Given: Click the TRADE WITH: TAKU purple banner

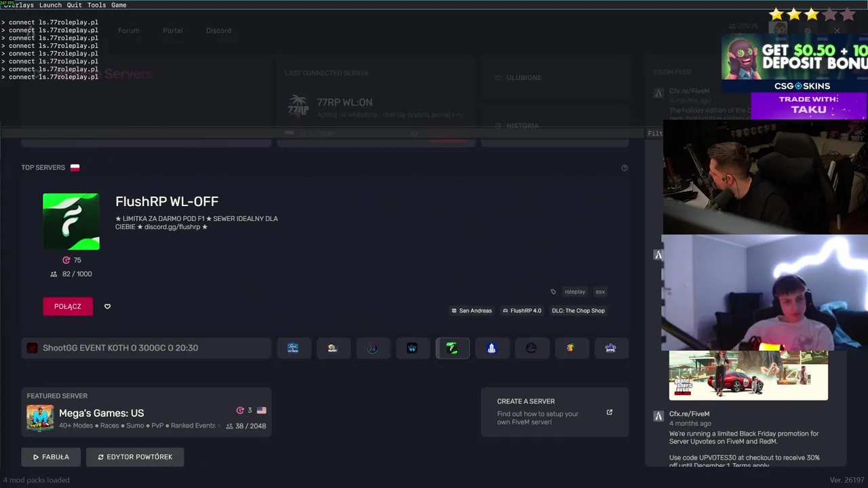Looking at the screenshot, I should (808, 105).
